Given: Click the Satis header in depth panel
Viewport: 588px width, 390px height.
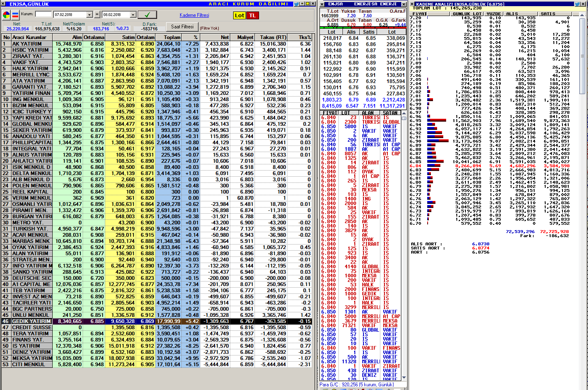Looking at the screenshot, I should point(369,32).
